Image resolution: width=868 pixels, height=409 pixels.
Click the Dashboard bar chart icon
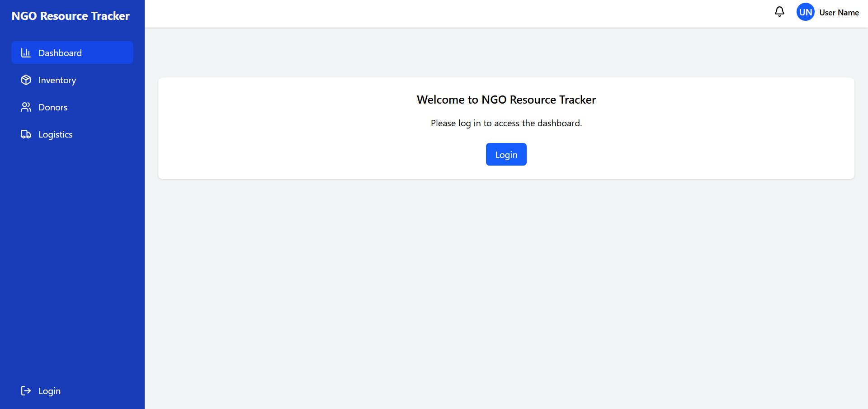[x=26, y=53]
